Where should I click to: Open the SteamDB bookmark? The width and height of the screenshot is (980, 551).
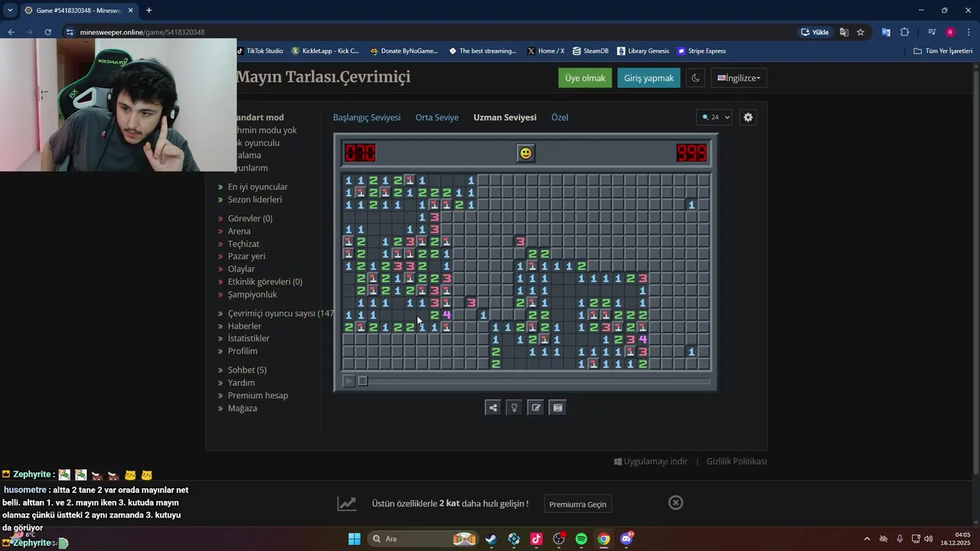coord(590,51)
